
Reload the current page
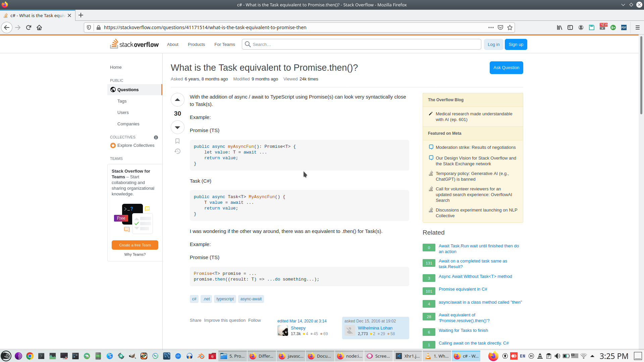(29, 27)
